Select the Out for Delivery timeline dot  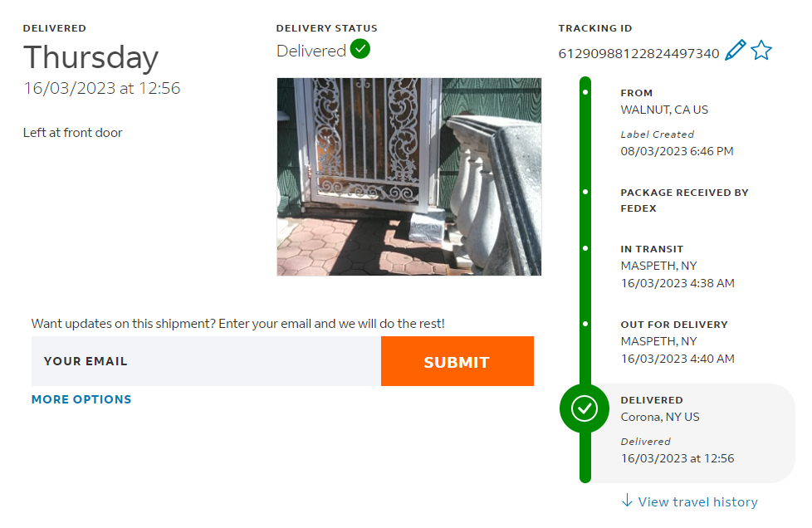click(585, 324)
